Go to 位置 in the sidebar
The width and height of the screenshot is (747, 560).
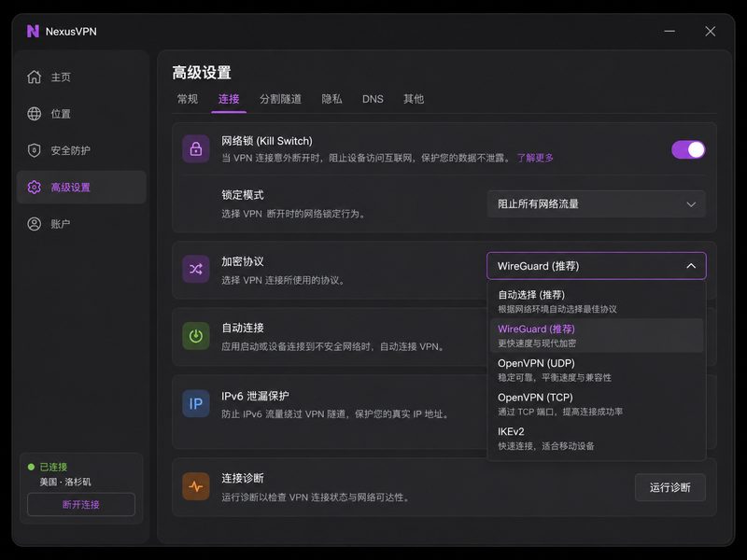pyautogui.click(x=81, y=114)
